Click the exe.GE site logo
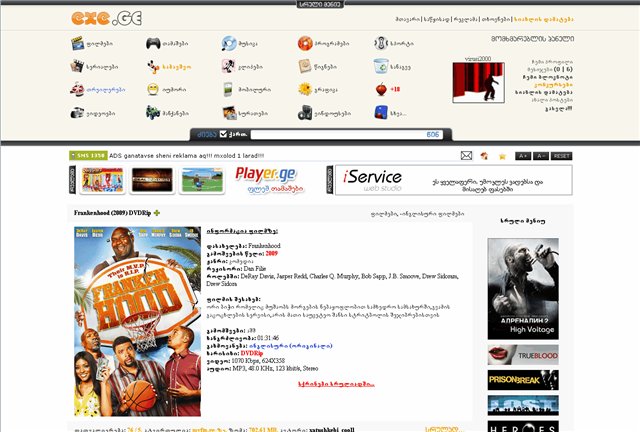This screenshot has height=432, width=640. pos(107,18)
